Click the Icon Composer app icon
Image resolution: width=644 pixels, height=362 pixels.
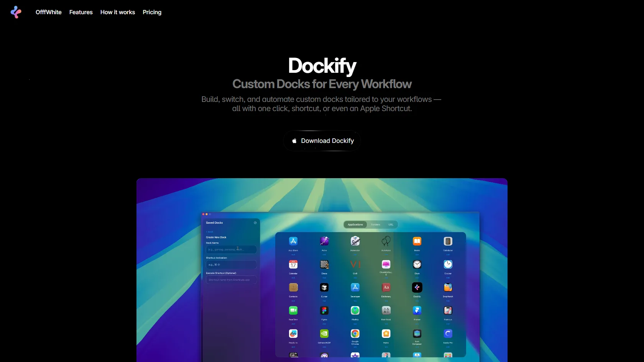pyautogui.click(x=417, y=334)
